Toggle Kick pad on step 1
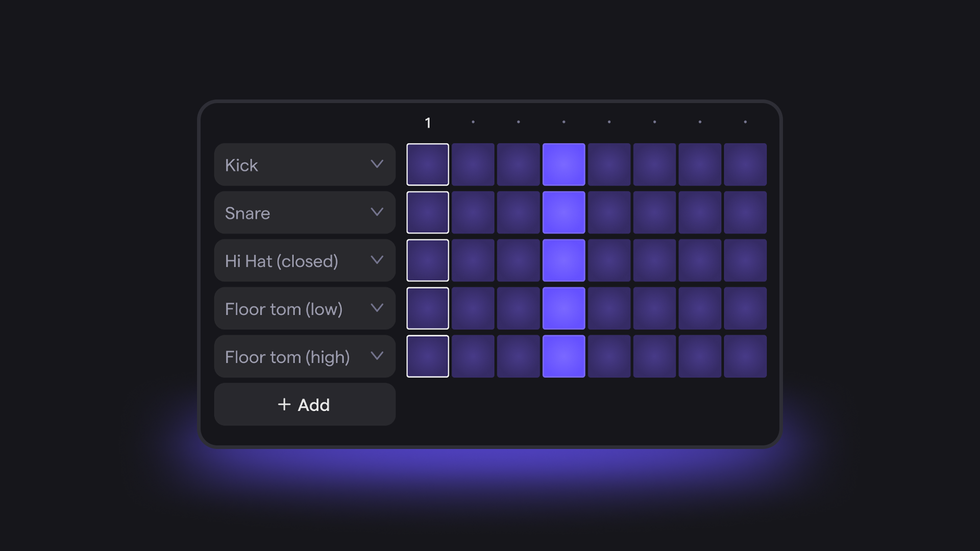The width and height of the screenshot is (980, 551). click(428, 165)
